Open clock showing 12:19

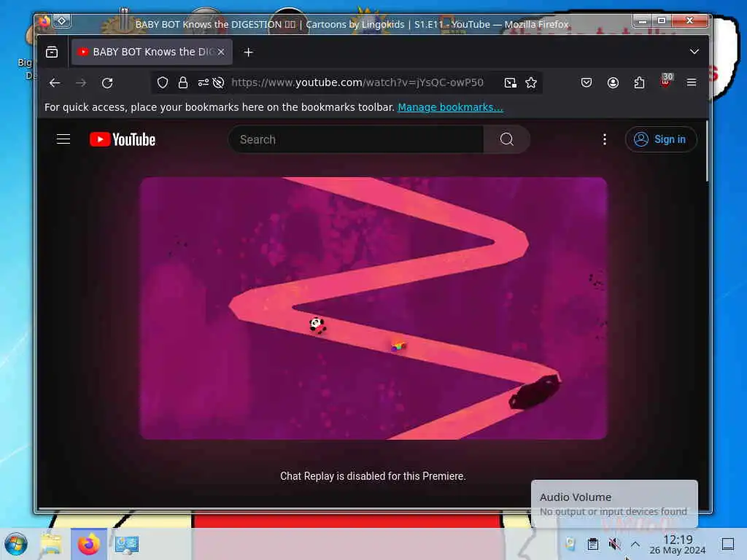point(678,544)
